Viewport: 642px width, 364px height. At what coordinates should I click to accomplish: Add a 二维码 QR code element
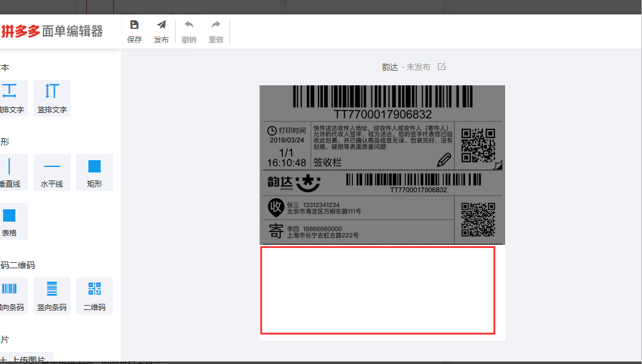pos(94,296)
